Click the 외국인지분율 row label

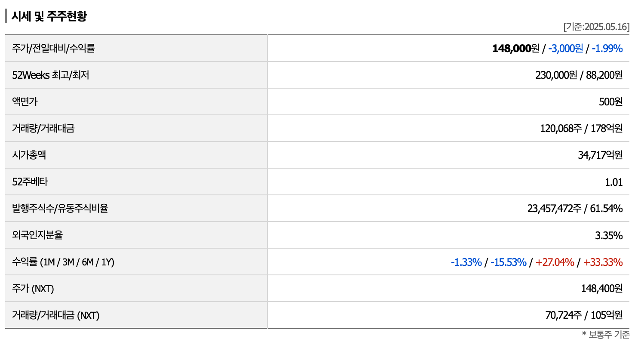37,235
